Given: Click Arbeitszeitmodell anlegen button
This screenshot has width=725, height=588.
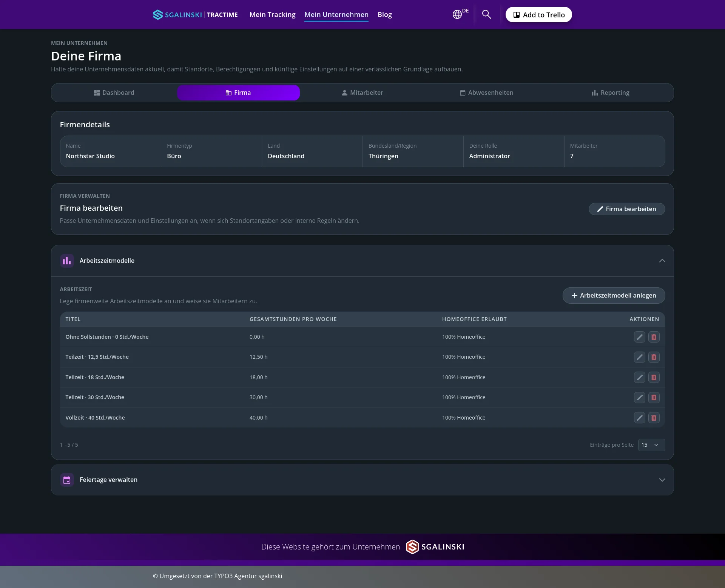Looking at the screenshot, I should (614, 295).
